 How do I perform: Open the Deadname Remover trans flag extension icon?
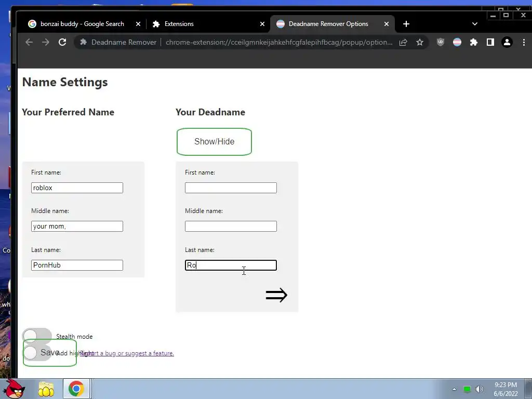(457, 42)
